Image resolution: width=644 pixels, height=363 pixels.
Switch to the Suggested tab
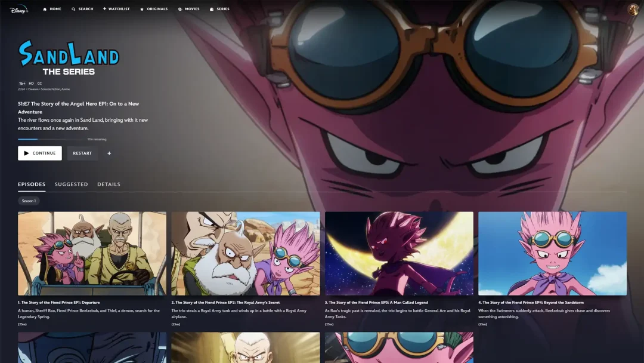pyautogui.click(x=72, y=184)
